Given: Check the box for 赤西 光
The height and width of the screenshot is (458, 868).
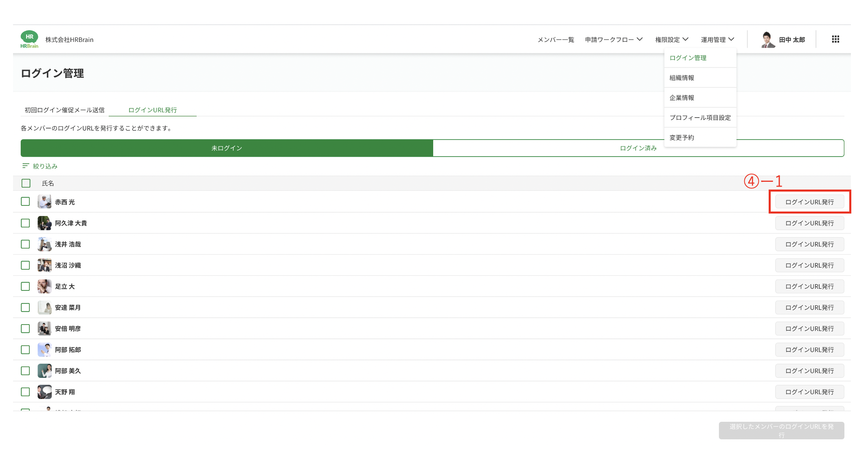Looking at the screenshot, I should click(x=25, y=202).
